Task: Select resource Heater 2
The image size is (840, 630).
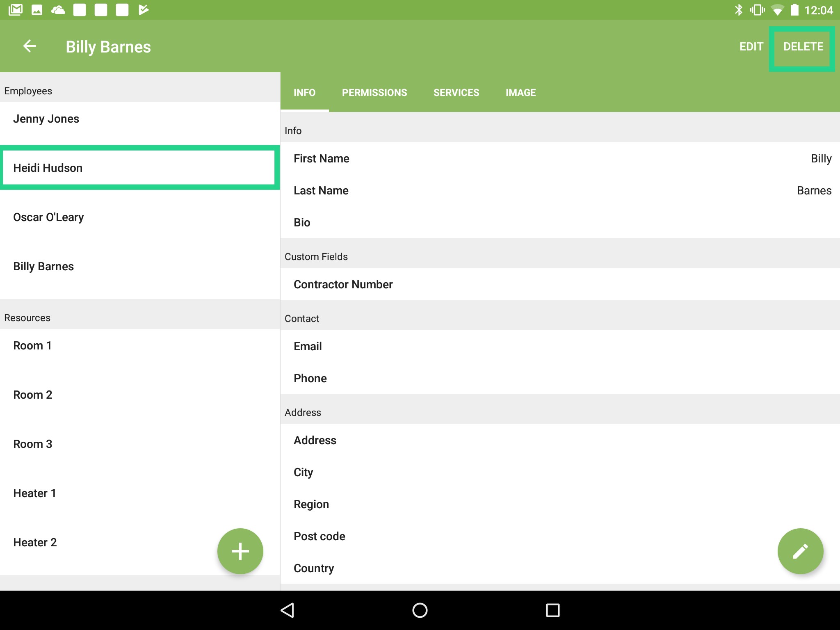Action: click(x=140, y=543)
